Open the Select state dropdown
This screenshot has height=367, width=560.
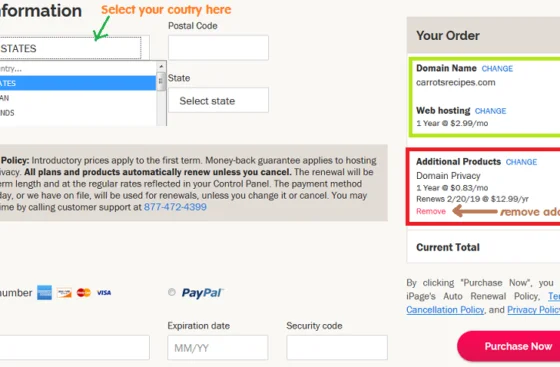[x=218, y=101]
